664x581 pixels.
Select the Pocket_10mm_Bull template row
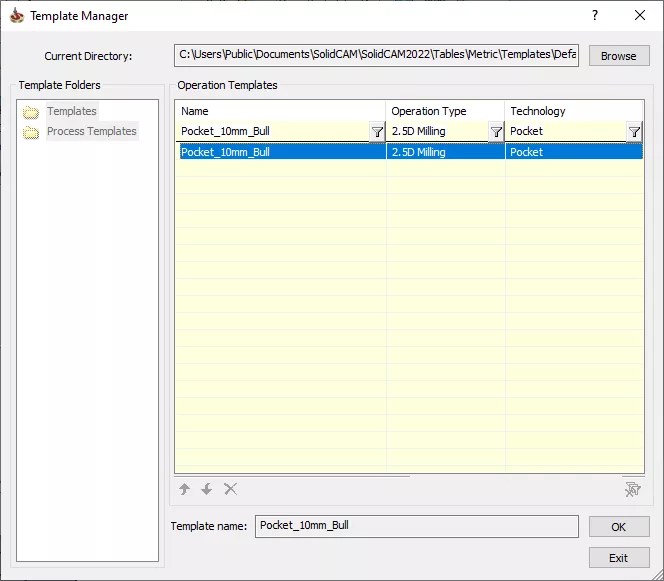(x=280, y=152)
